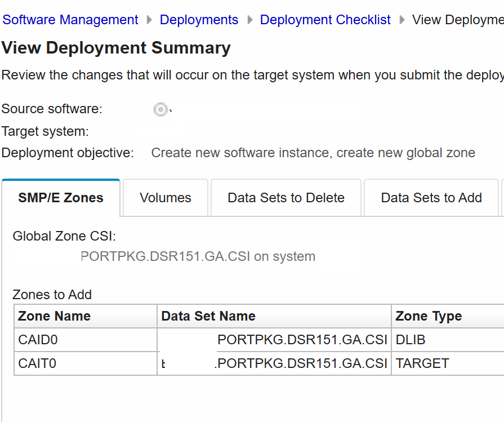Image resolution: width=504 pixels, height=422 pixels.
Task: Click the arrow after Deployment Checklist breadcrumb
Action: (402, 20)
